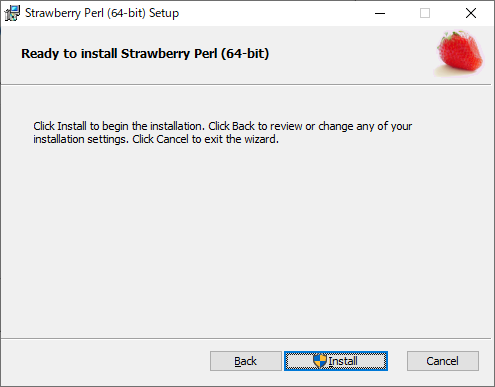
Task: Click the 'Ready to install Strawberry Perl' heading
Action: (145, 53)
